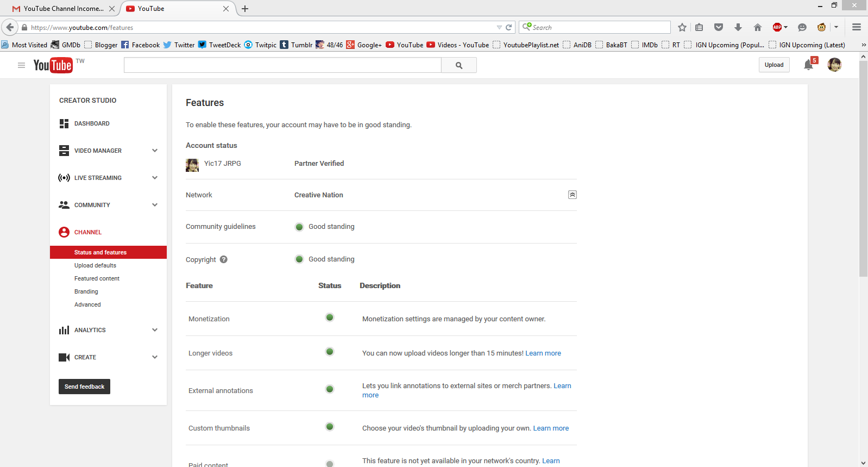Open the Twitter bookmark
Screen dimensions: 868x467
click(179, 45)
